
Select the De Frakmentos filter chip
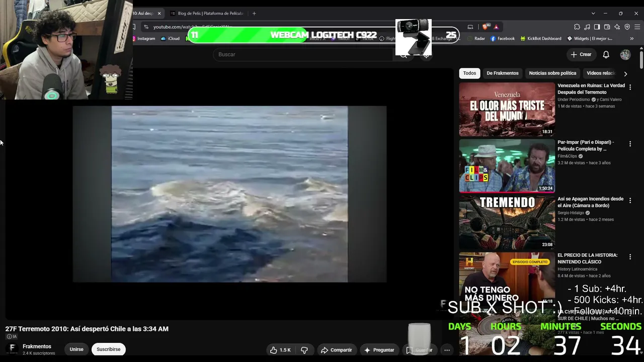pos(502,73)
